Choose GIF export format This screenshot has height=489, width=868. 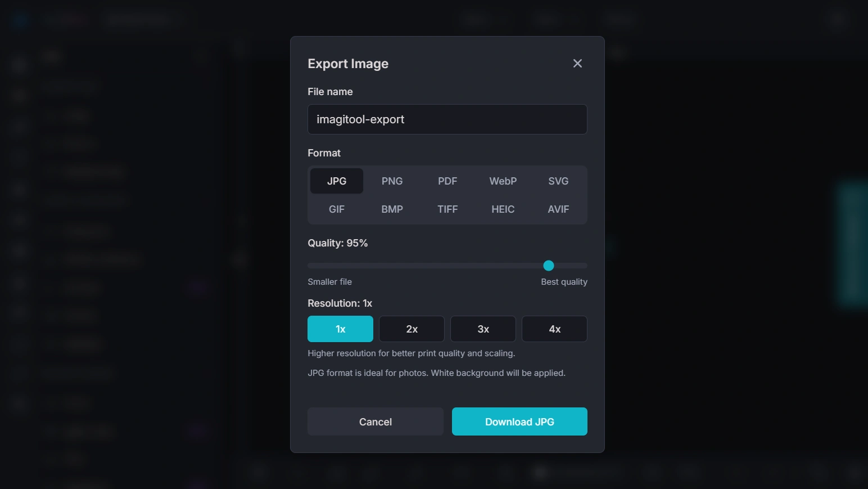tap(337, 209)
